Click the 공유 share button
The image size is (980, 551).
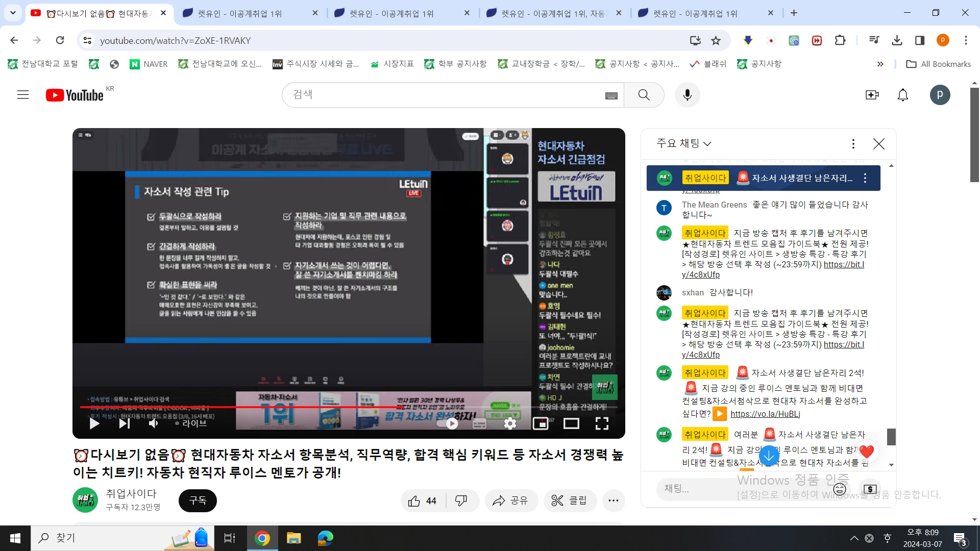511,500
